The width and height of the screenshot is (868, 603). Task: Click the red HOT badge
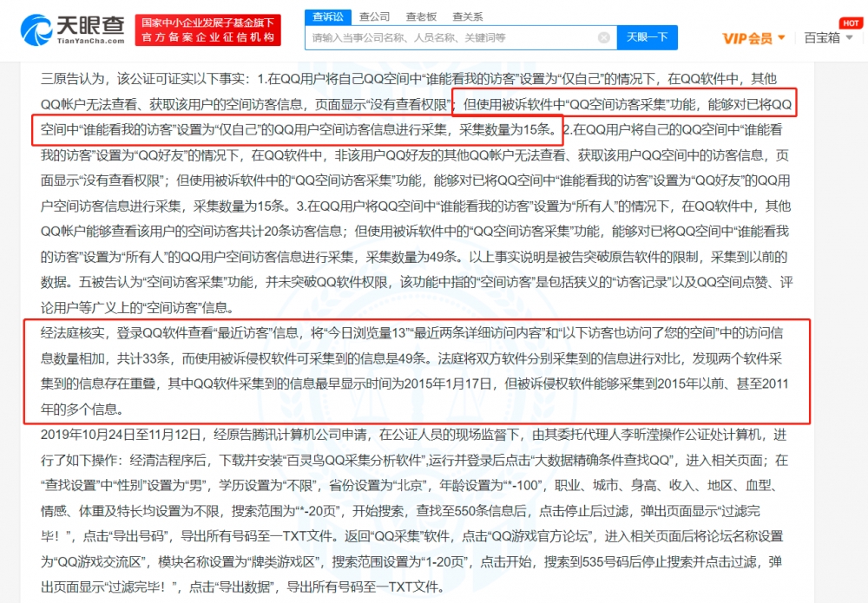tap(851, 23)
